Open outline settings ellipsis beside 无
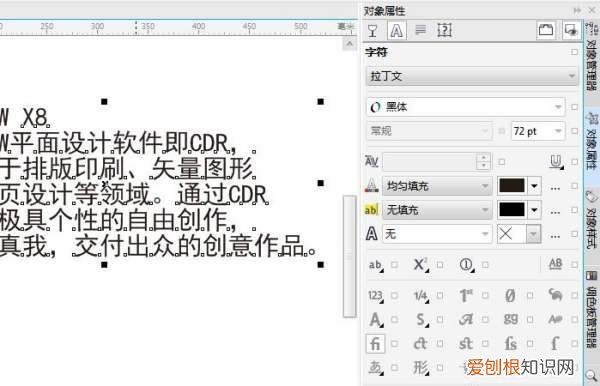Viewport: 600px width, 386px height. pyautogui.click(x=555, y=236)
